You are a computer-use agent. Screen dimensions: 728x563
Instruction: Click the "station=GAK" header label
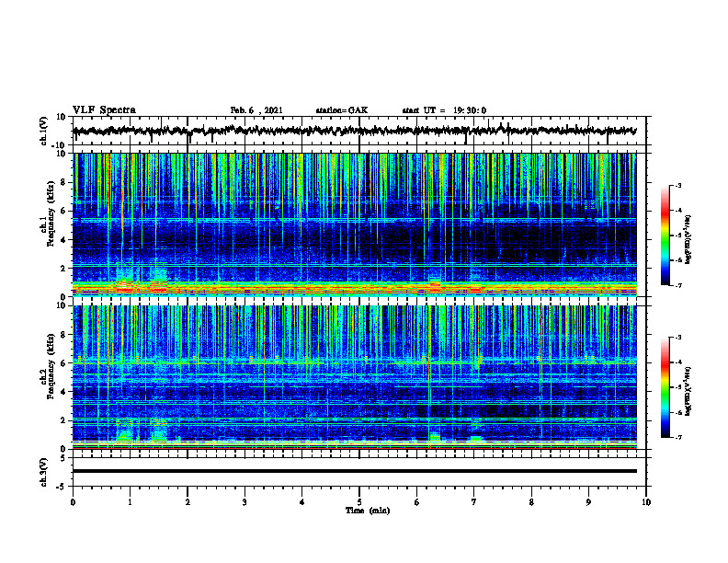coord(342,110)
